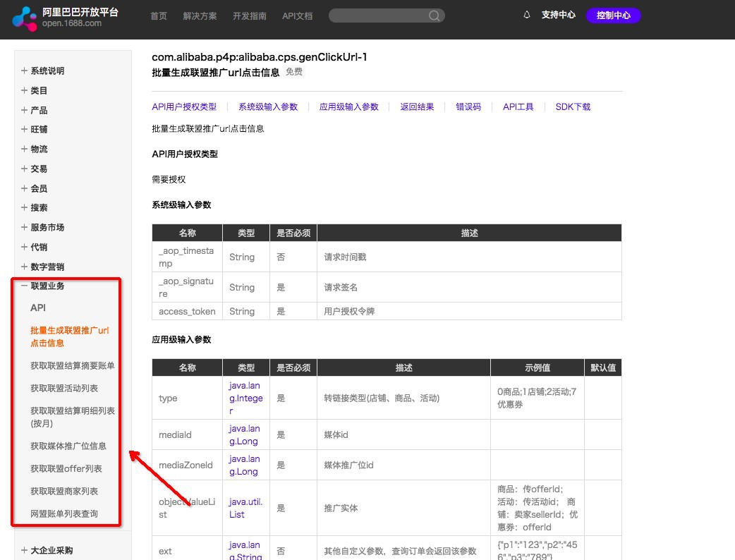The height and width of the screenshot is (560, 735).
Task: Click the com.alibaba.p4p:alibaba.cps.genClickUrl-1 heading
Action: click(x=259, y=56)
